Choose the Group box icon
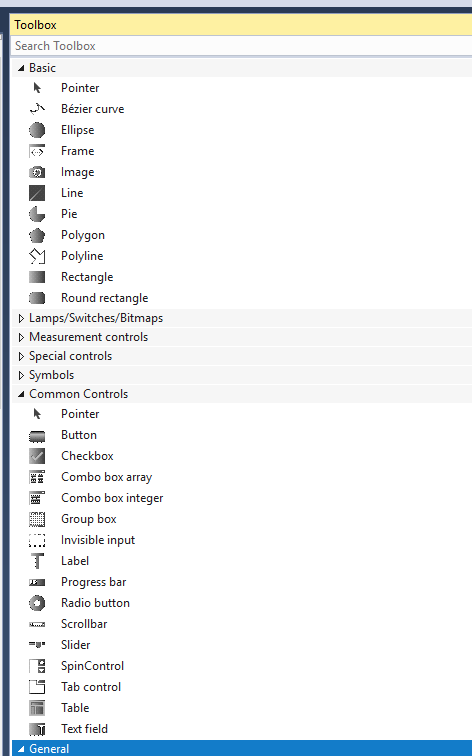The width and height of the screenshot is (472, 756). point(37,519)
